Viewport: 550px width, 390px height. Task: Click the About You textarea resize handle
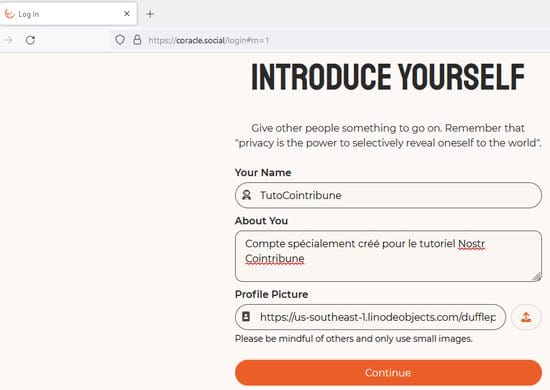[x=536, y=277]
